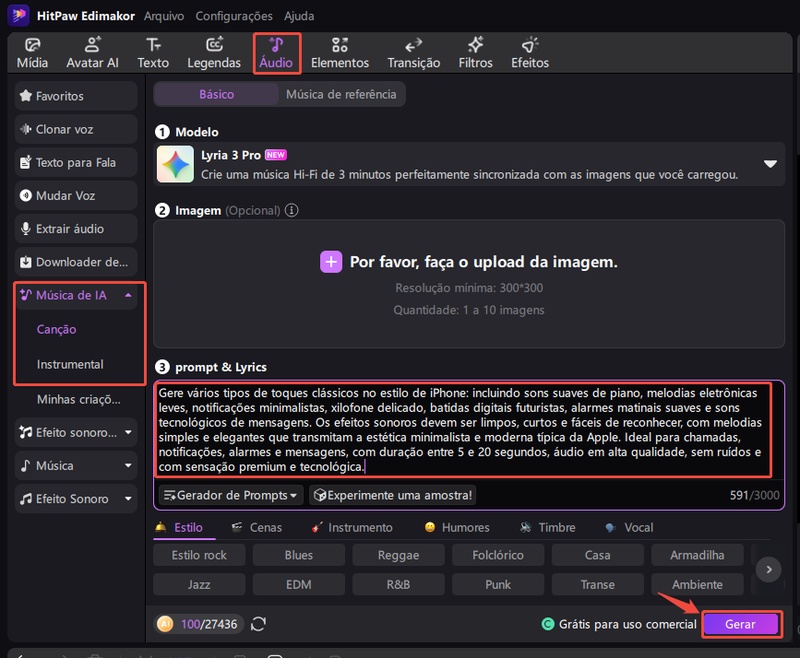Expand the Efeito Sonoro sidebar section
This screenshot has width=800, height=658.
(128, 498)
